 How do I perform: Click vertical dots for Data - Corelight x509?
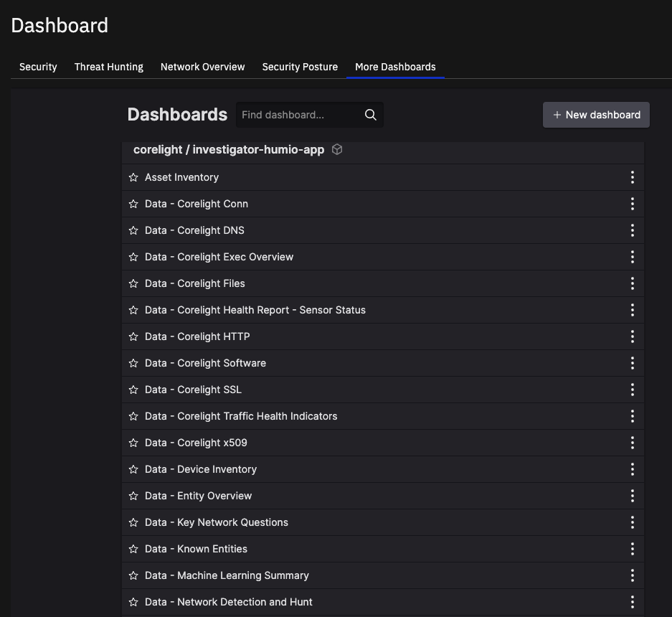click(x=632, y=443)
